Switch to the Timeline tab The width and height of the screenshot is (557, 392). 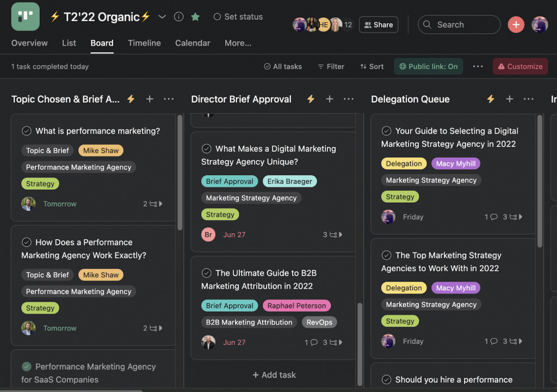click(x=144, y=43)
